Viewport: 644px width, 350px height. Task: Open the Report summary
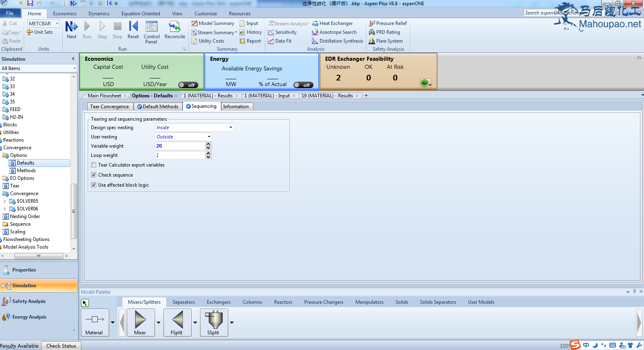250,41
